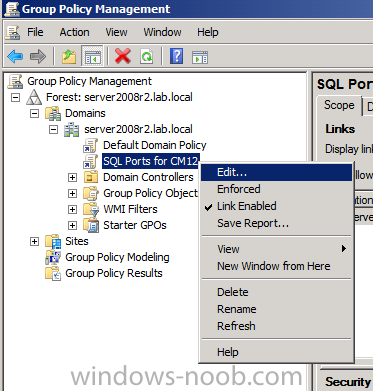The height and width of the screenshot is (391, 373).
Task: Open the Help menu in menu bar
Action: (208, 32)
